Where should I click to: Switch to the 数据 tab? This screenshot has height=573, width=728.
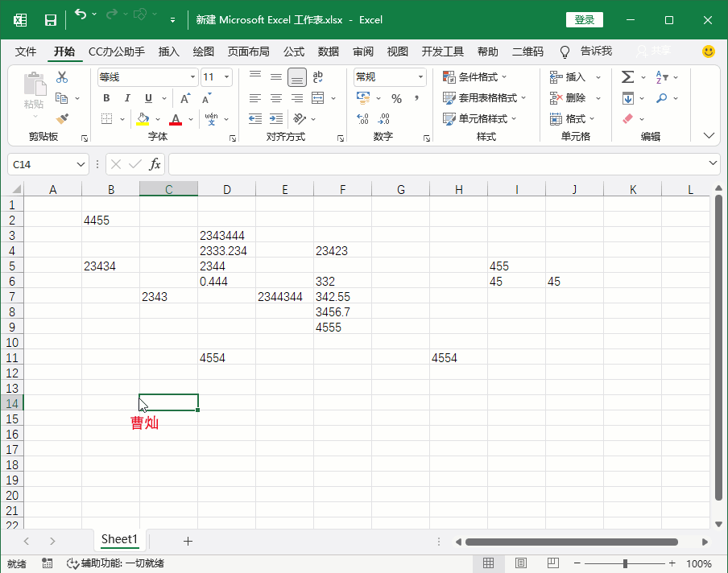point(329,52)
